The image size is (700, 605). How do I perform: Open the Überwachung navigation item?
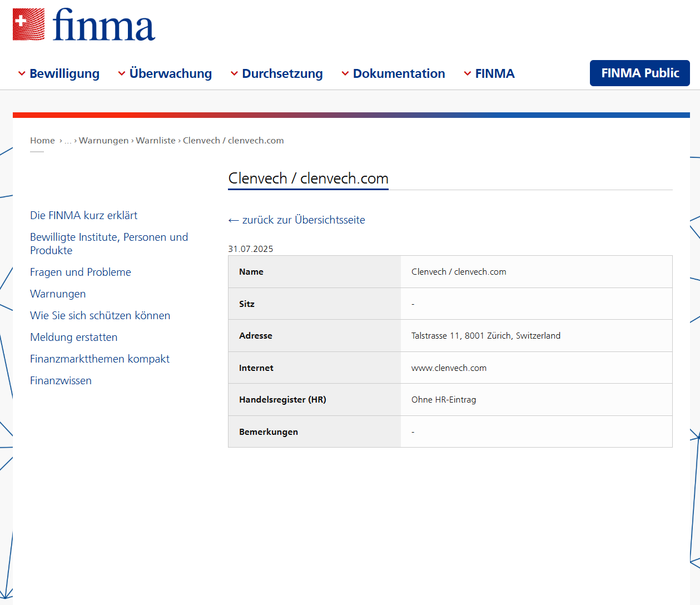[171, 73]
